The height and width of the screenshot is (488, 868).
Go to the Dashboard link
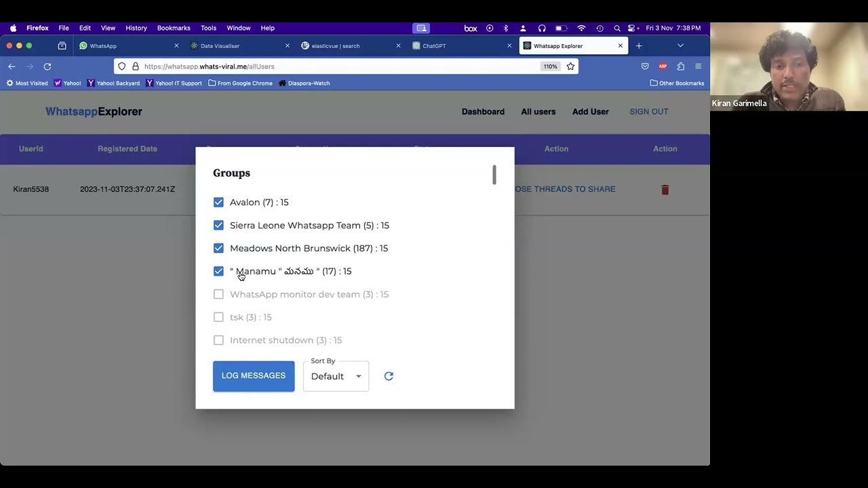coord(483,112)
